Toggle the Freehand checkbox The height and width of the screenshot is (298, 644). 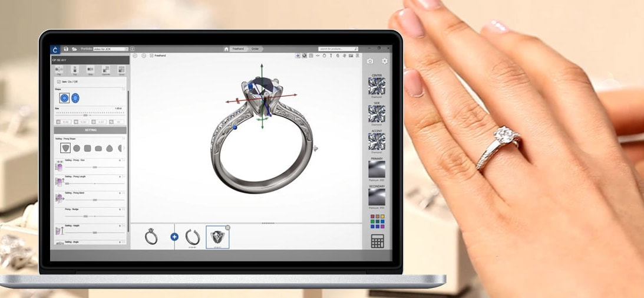pyautogui.click(x=152, y=55)
